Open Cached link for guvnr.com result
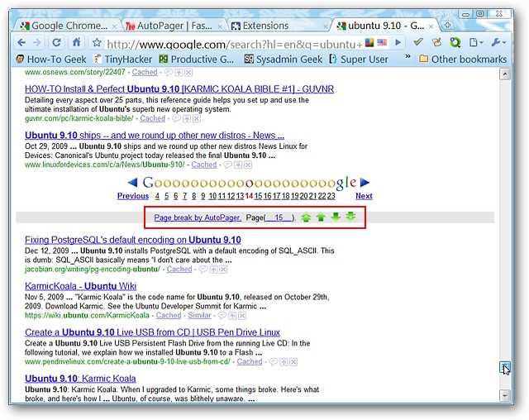Screen dimensions: 529x420 tap(152, 118)
